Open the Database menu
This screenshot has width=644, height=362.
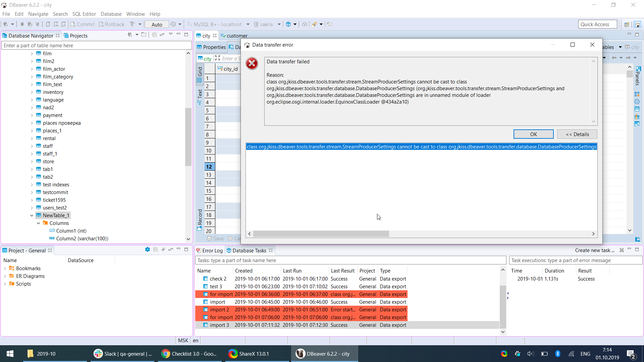point(111,14)
